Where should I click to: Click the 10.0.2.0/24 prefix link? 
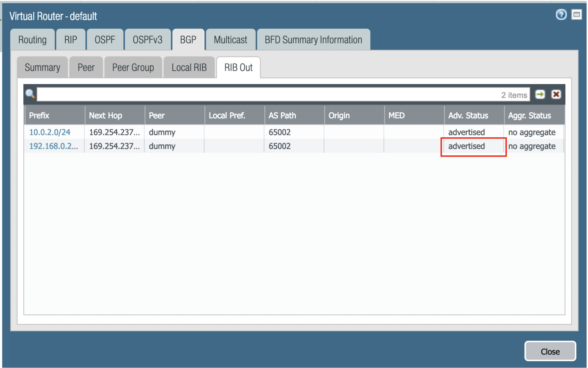tap(50, 132)
